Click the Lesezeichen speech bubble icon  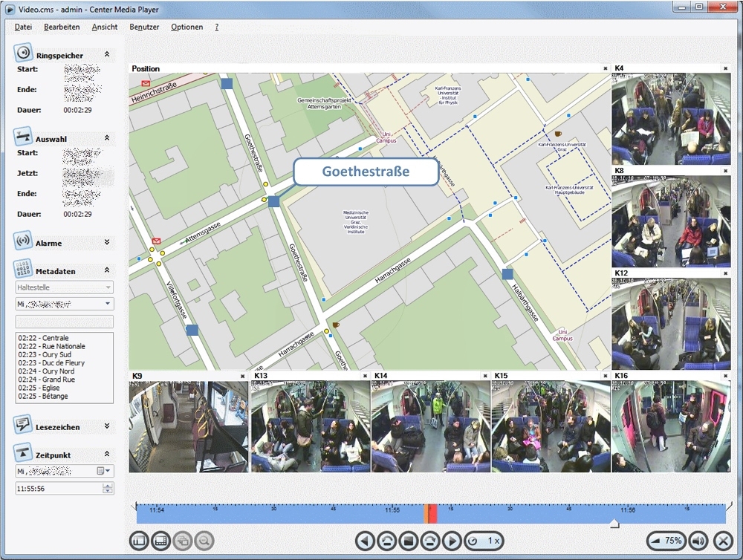click(x=22, y=424)
